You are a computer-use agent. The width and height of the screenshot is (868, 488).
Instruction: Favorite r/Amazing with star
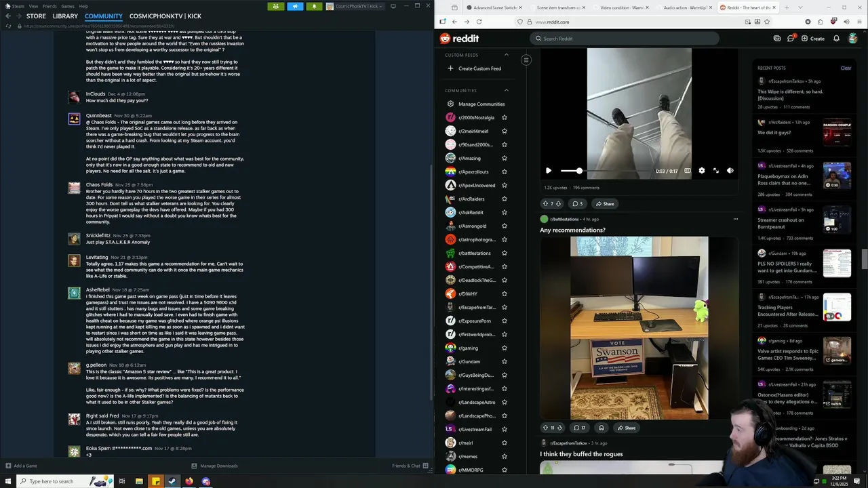coord(504,158)
